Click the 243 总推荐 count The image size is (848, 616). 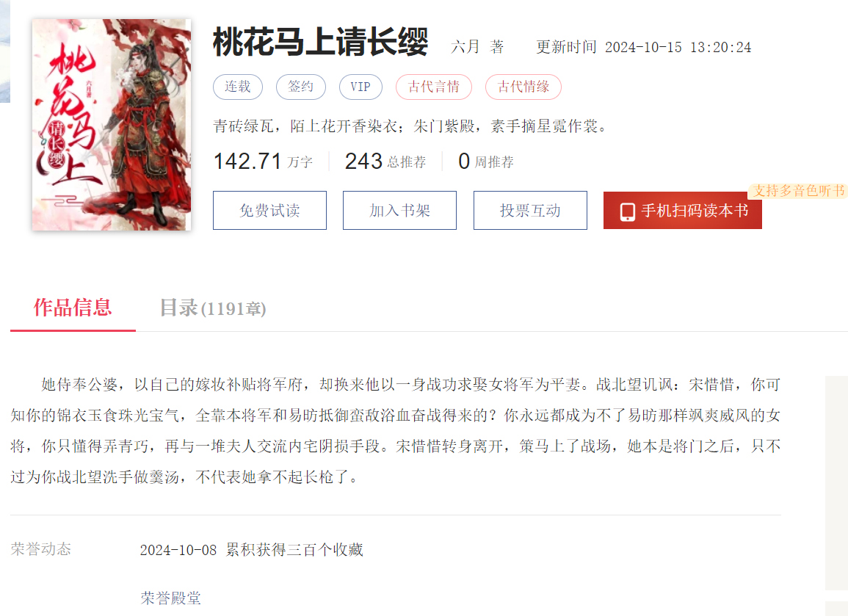coord(385,162)
